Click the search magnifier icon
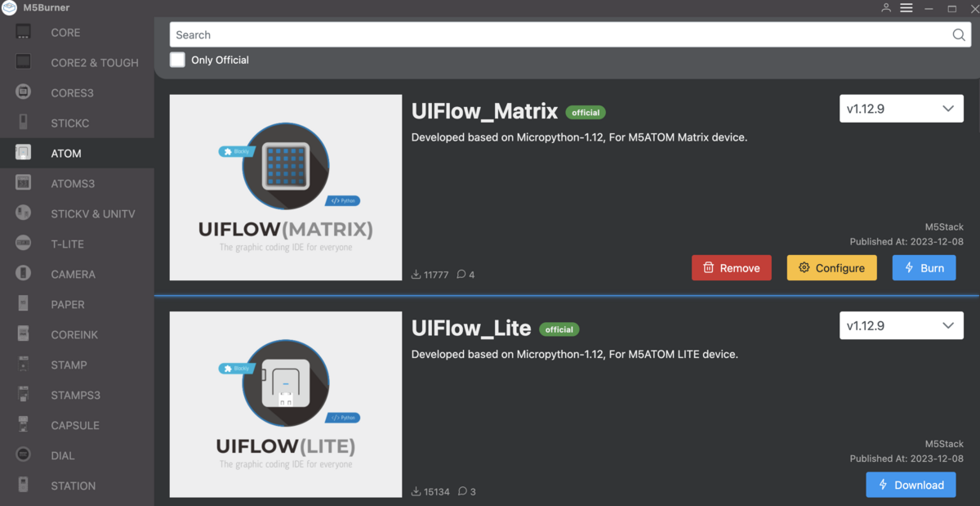The width and height of the screenshot is (980, 506). [959, 34]
